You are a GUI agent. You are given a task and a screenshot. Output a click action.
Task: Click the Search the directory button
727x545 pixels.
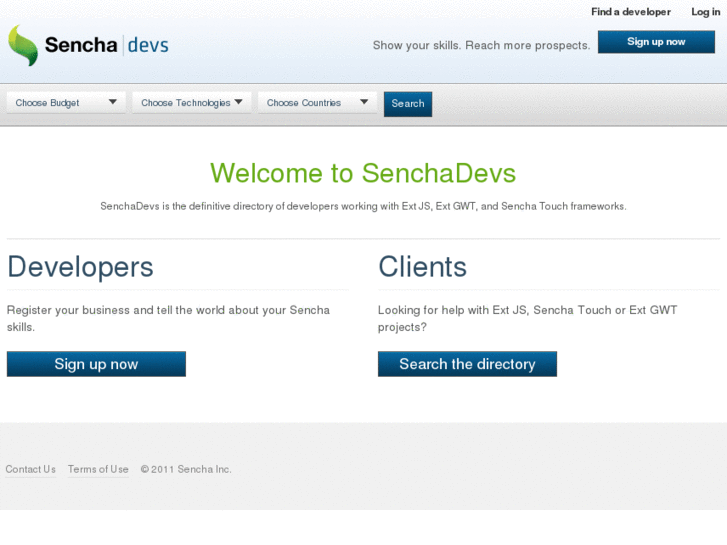[x=467, y=364]
